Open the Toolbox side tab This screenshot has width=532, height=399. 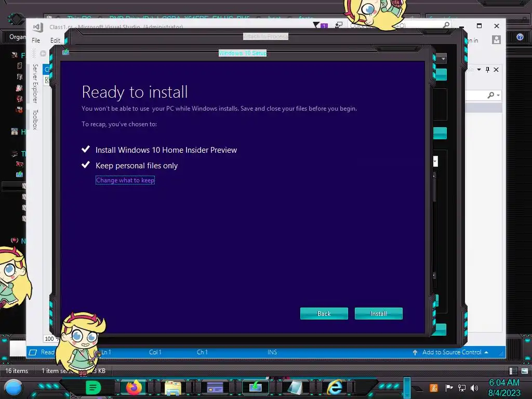(35, 119)
